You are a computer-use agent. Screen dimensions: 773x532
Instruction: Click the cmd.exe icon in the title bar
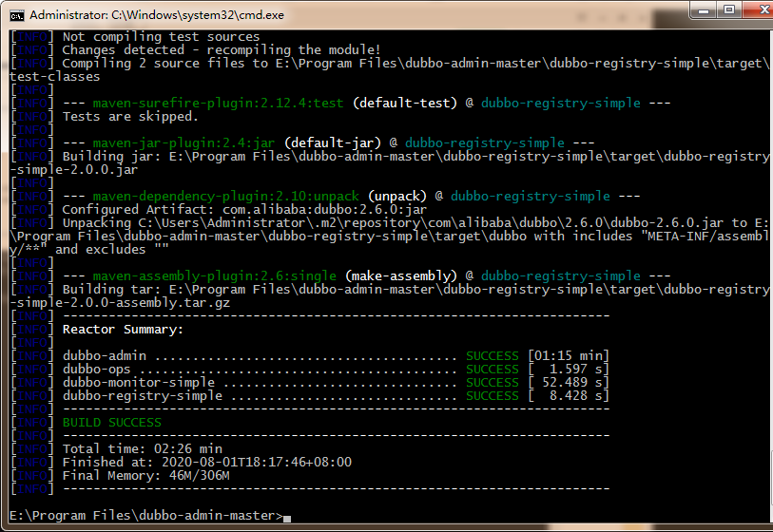17,15
